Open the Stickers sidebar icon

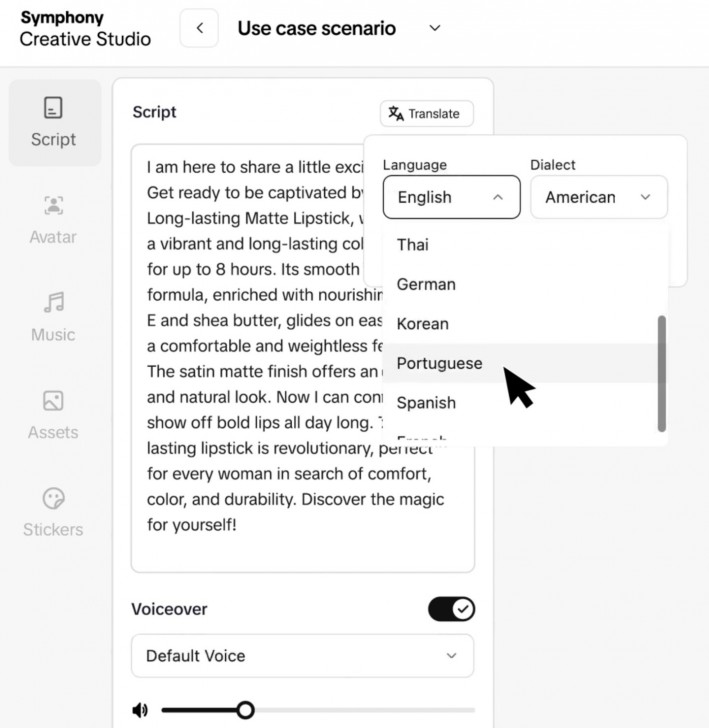coord(54,498)
